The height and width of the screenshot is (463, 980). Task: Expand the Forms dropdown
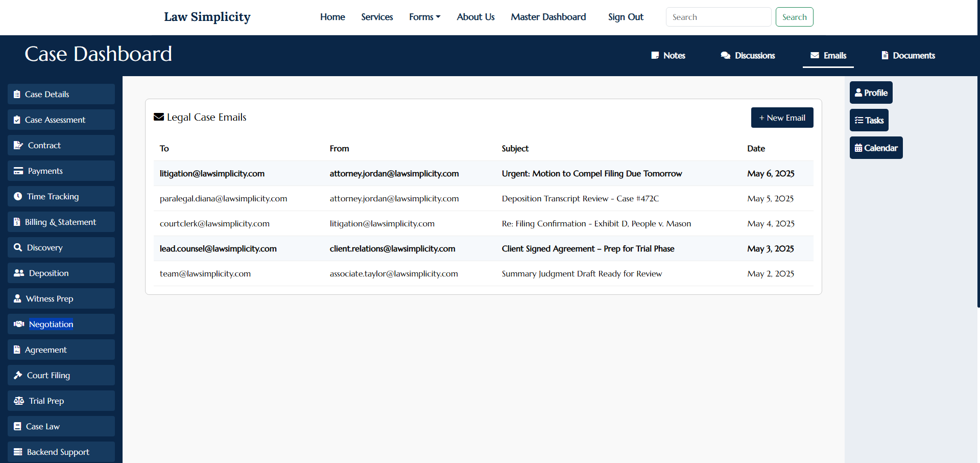(424, 17)
